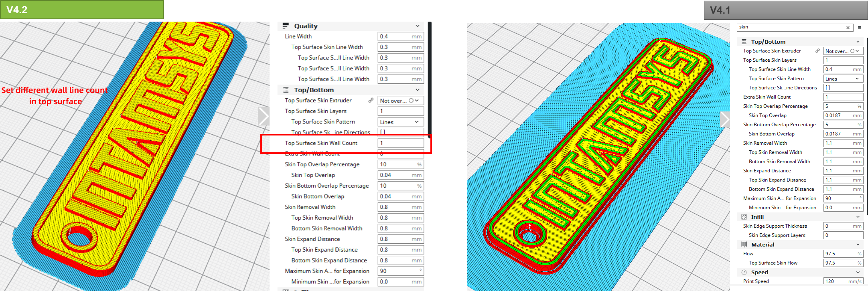Click the Top Surface Skin Line Directions field in V4.1 panel
This screenshot has height=291, width=868.
coord(843,88)
